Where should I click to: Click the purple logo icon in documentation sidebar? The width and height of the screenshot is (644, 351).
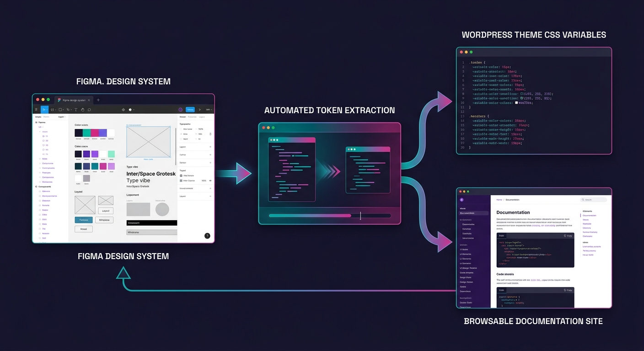click(462, 200)
